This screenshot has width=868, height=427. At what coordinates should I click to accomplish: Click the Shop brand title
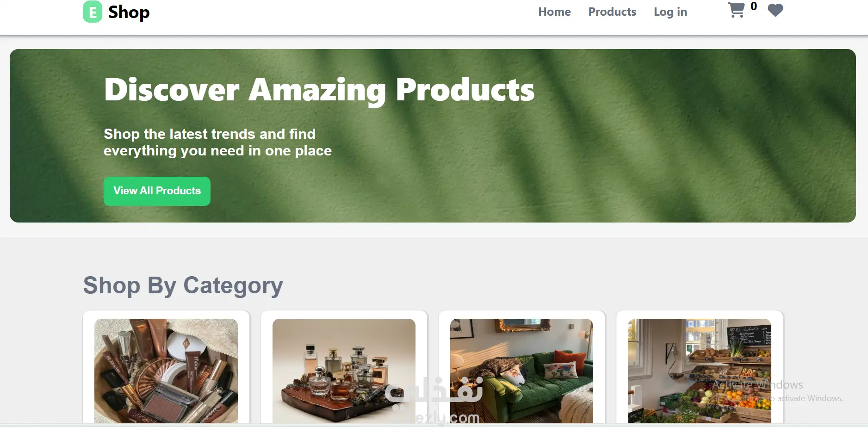[x=129, y=12]
